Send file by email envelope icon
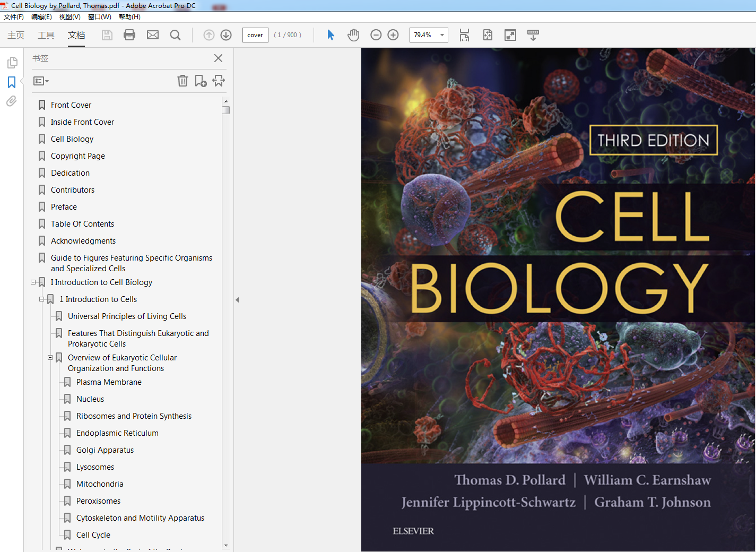Screen dimensions: 756x552 (x=153, y=35)
